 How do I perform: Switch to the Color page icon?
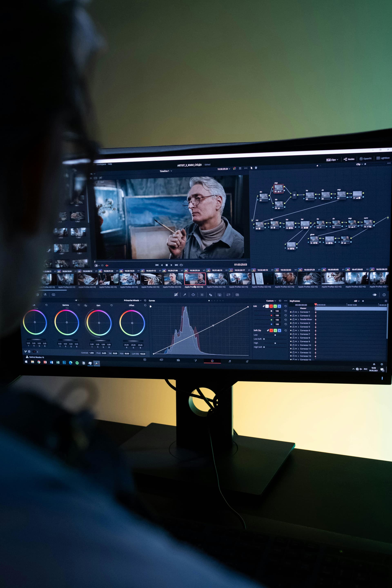tap(212, 361)
